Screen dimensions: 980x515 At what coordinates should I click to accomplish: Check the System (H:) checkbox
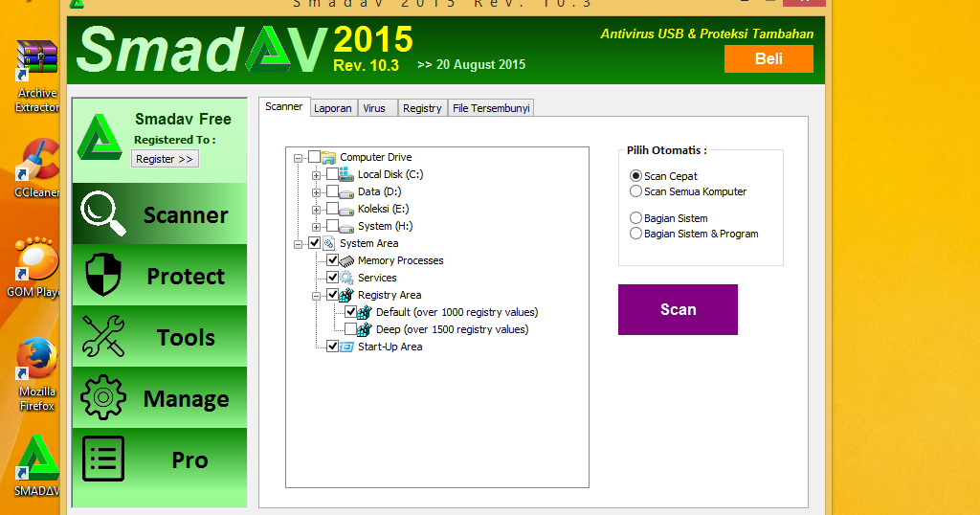332,226
